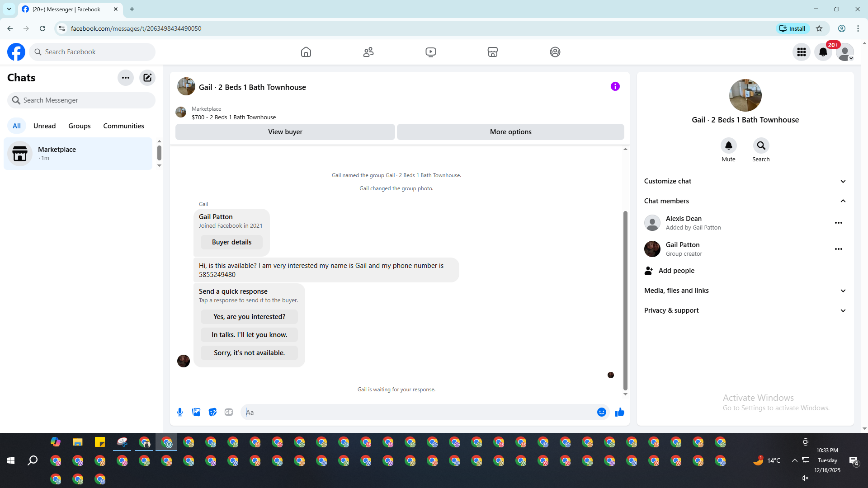Image resolution: width=868 pixels, height=488 pixels.
Task: Open the emoji picker
Action: point(602,412)
